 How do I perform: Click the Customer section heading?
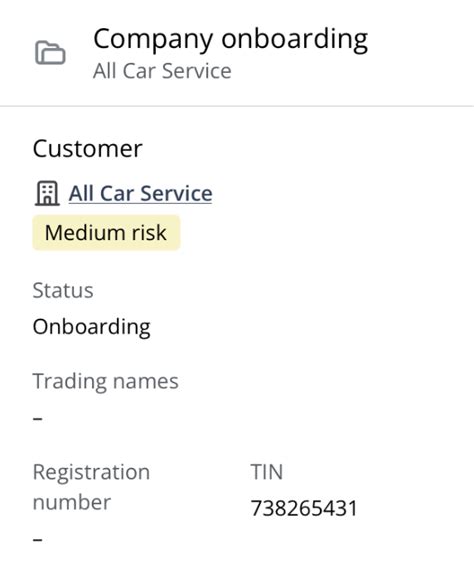tap(87, 149)
